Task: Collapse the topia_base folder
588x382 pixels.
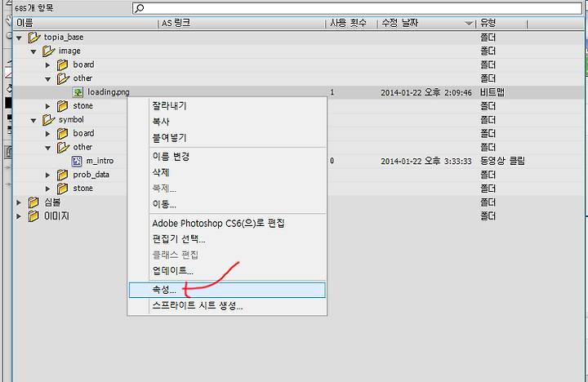Action: pos(19,38)
